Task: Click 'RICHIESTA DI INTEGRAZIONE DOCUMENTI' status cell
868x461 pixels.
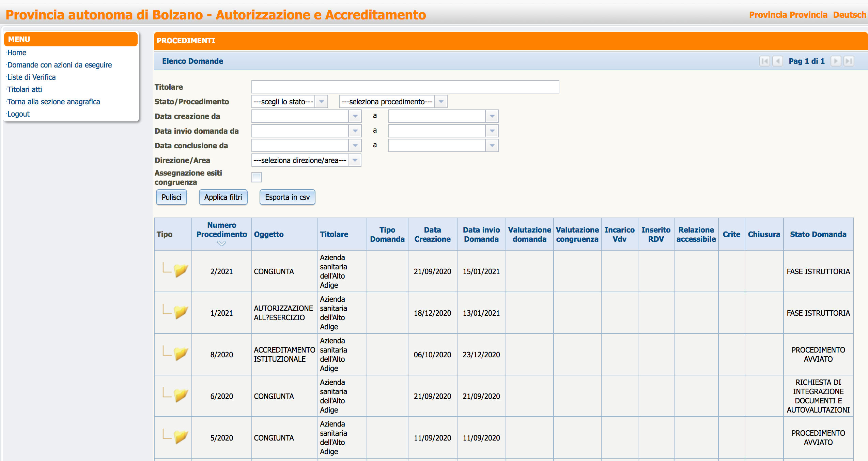Action: pyautogui.click(x=818, y=396)
